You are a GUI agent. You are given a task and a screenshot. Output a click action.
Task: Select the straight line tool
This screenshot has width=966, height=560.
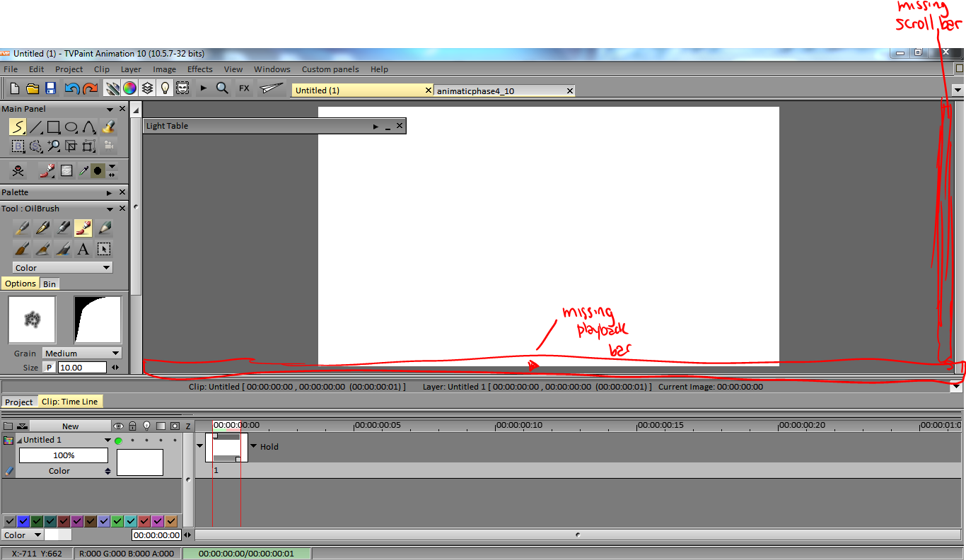tap(35, 127)
